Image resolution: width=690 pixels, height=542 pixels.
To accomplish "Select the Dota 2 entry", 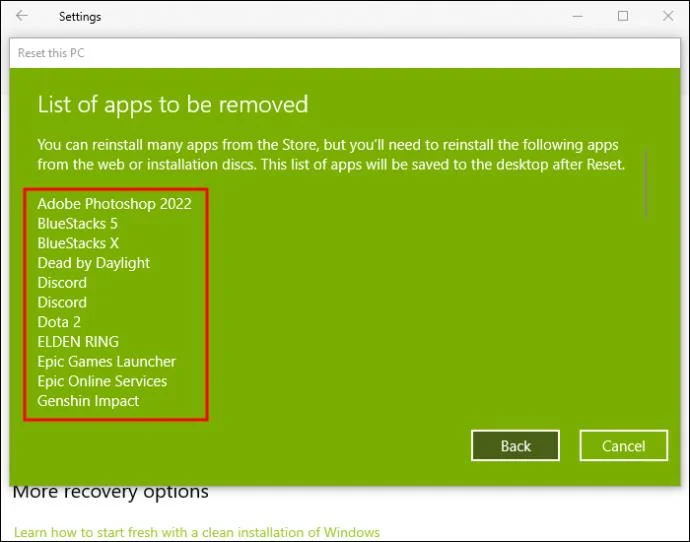I will (59, 322).
